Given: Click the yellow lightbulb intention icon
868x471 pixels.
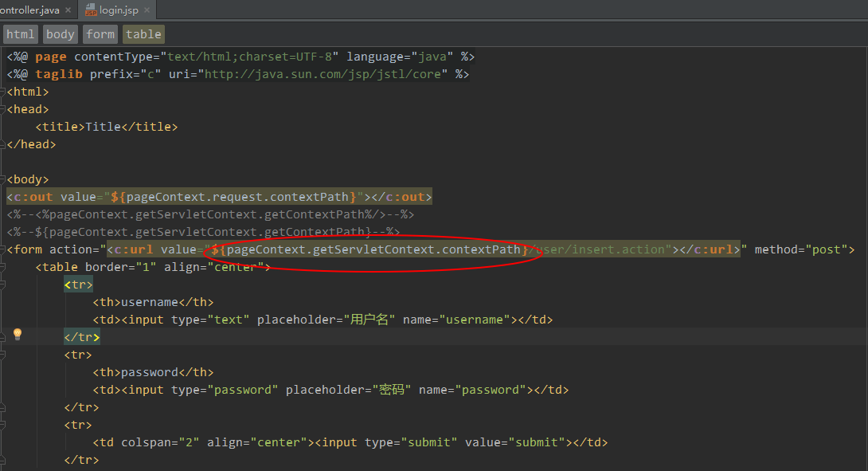Looking at the screenshot, I should pyautogui.click(x=18, y=334).
